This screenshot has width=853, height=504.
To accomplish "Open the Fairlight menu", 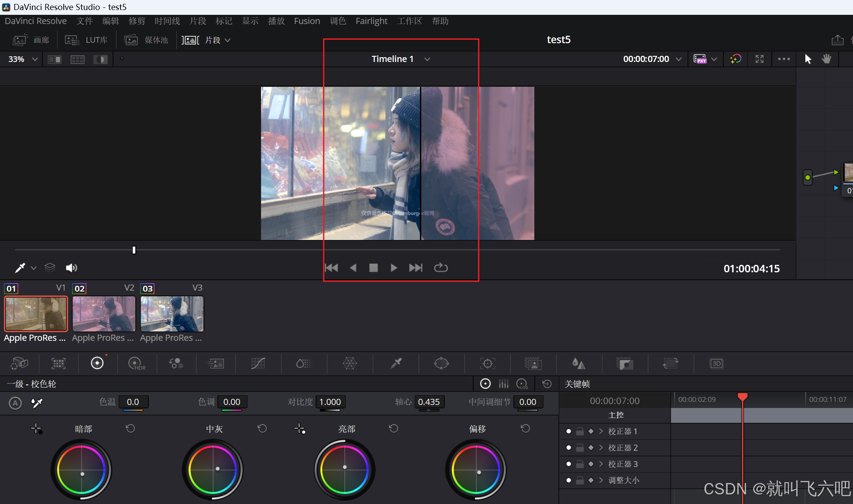I will pos(371,21).
